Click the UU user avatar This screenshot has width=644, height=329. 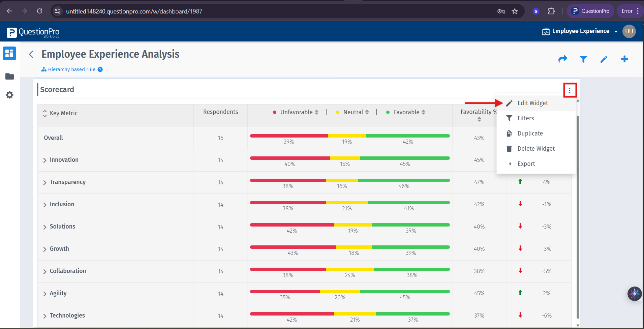[x=629, y=31]
